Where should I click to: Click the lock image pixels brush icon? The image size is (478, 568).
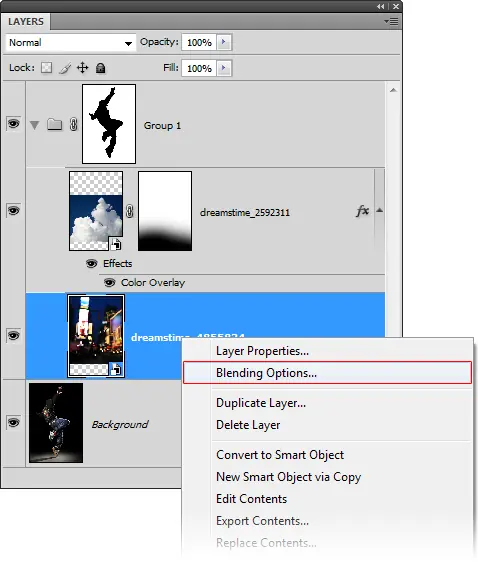coord(65,68)
